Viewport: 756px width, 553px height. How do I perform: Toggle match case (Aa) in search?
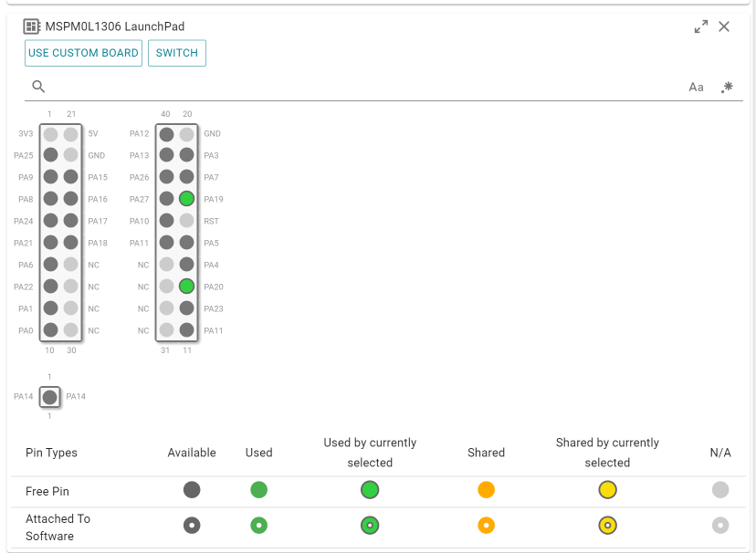click(x=696, y=88)
